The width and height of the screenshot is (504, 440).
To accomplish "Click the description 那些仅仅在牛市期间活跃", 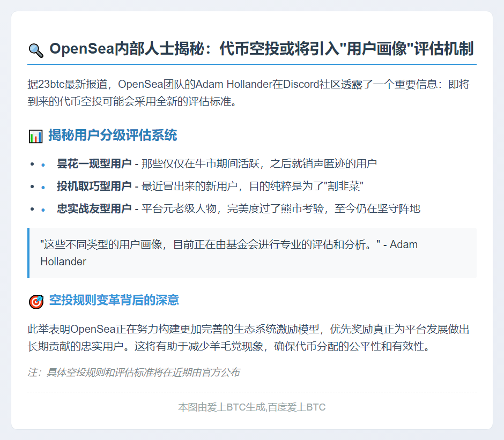I will (259, 163).
